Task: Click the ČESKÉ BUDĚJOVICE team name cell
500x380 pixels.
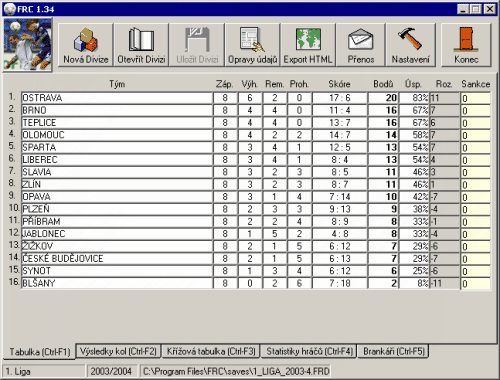Action: (x=117, y=258)
